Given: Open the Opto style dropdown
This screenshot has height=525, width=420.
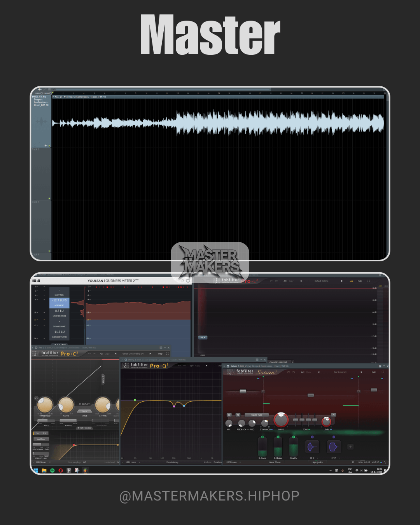Looking at the screenshot, I should tap(84, 411).
